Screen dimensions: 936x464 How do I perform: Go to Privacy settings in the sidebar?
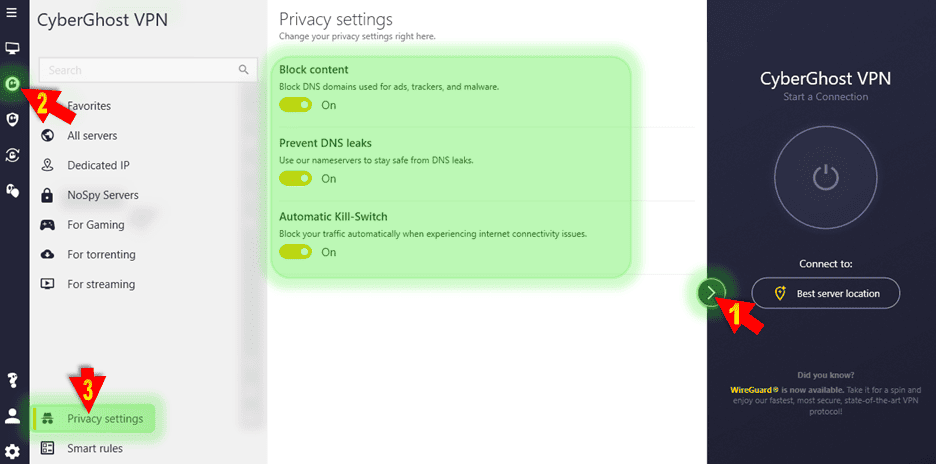click(104, 419)
